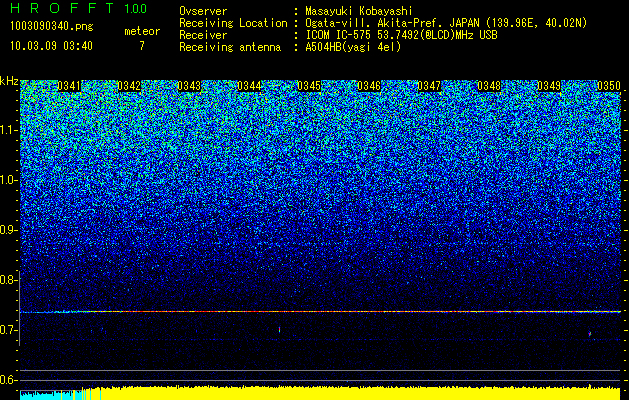Click the 'Receiving antenna' label
This screenshot has height=400, width=629.
click(230, 47)
